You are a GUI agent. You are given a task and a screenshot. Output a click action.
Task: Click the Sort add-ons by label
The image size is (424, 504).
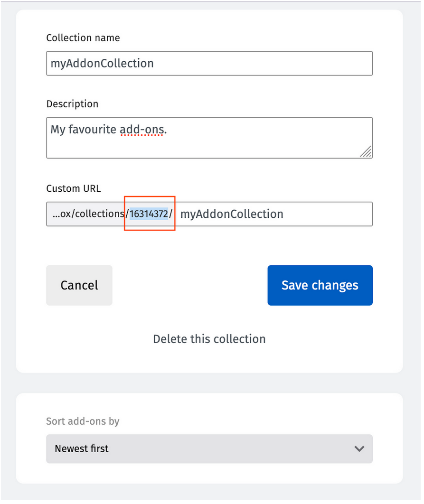pyautogui.click(x=83, y=421)
